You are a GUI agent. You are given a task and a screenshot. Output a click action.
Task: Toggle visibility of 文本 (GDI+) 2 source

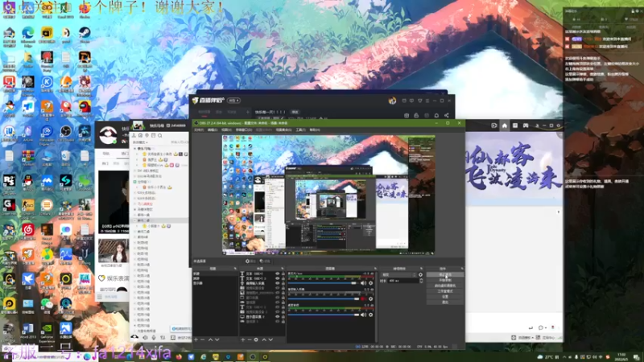(277, 278)
